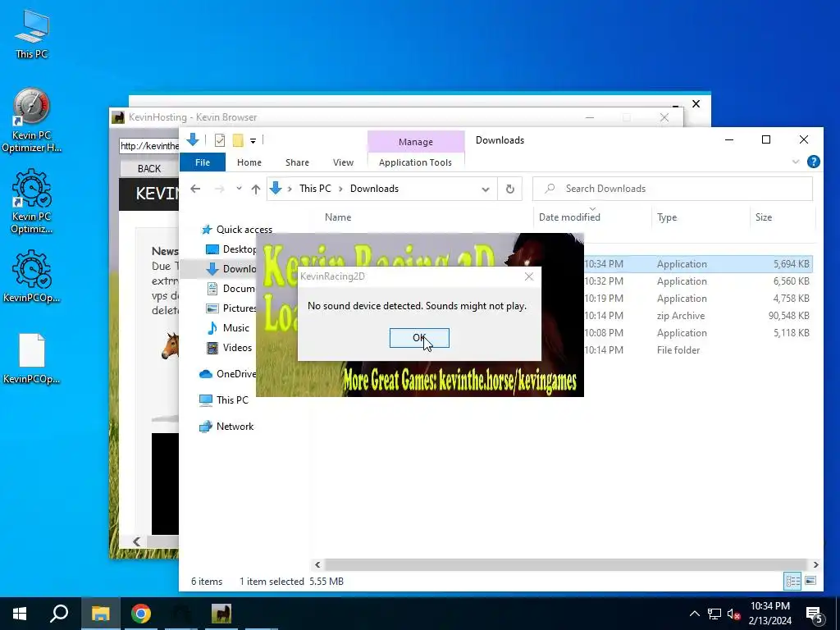
Task: Switch to Details view in status bar
Action: [792, 581]
